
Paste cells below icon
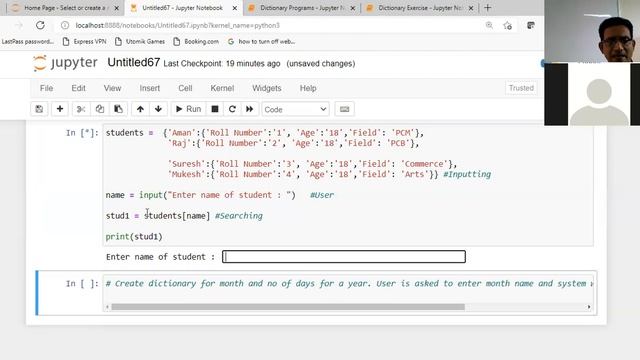(x=118, y=109)
